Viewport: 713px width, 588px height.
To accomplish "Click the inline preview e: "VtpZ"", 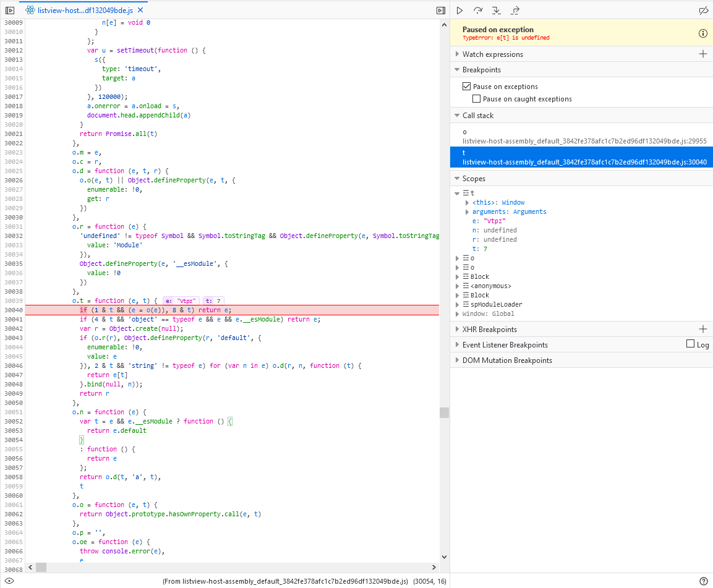I will pos(181,301).
